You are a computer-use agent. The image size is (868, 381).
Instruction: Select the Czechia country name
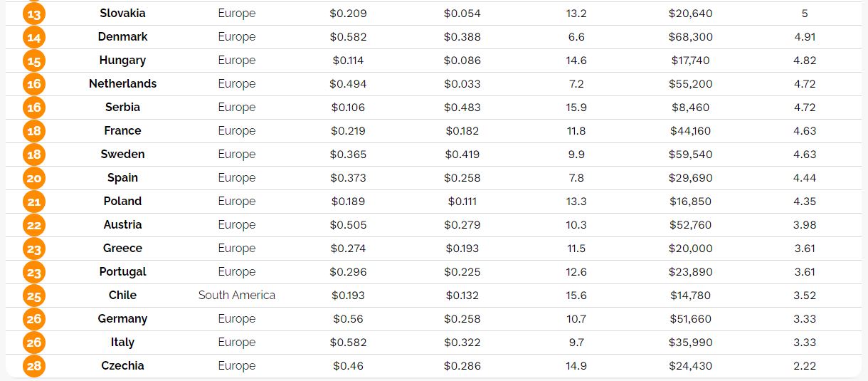122,366
